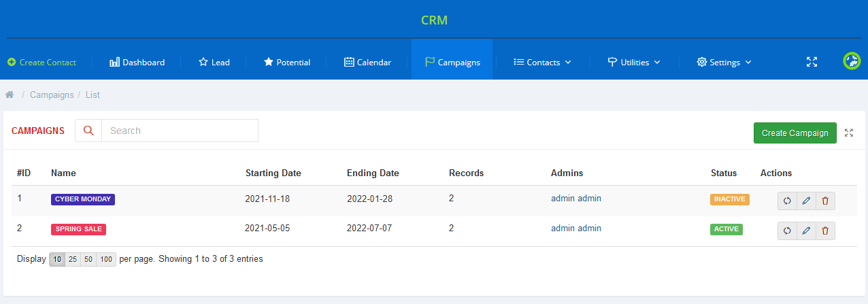
Task: Open the Calendar view
Action: click(x=367, y=62)
